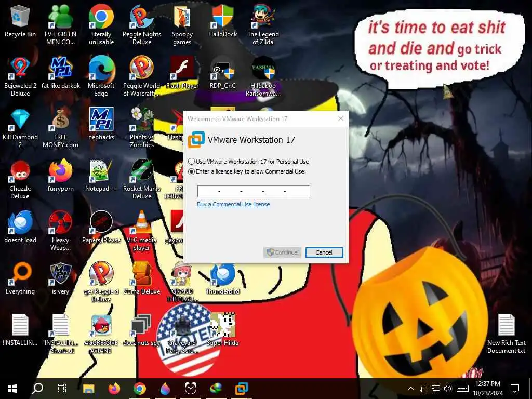Open taskbar Search magnifier

click(x=37, y=389)
